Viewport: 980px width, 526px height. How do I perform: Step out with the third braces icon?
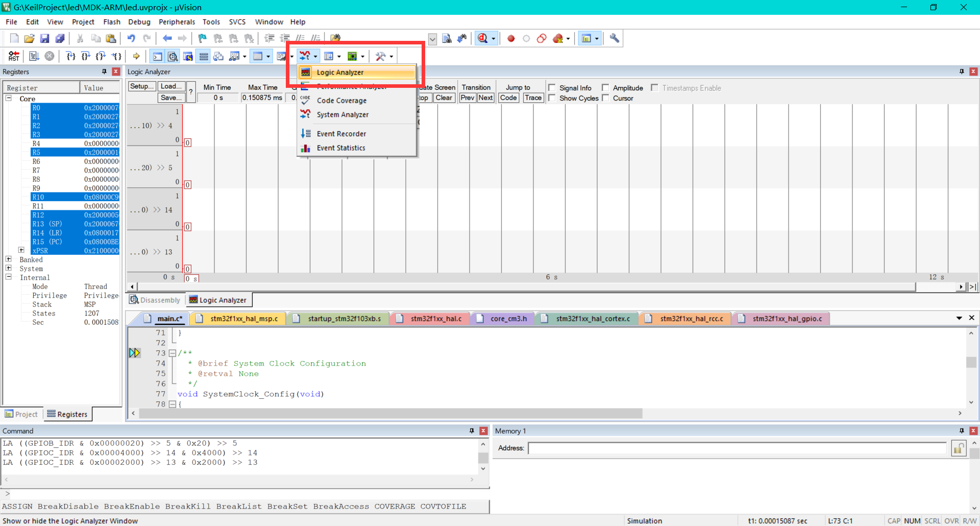click(x=102, y=56)
